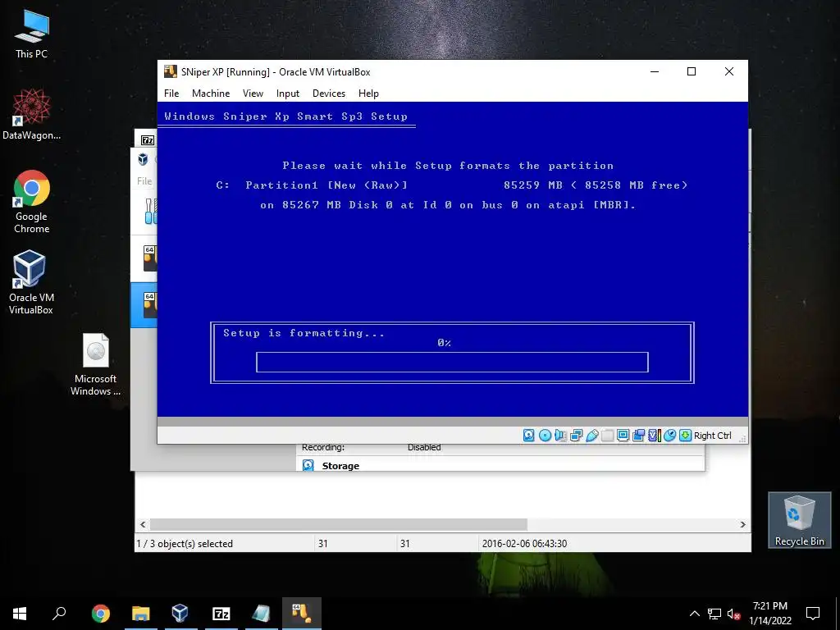Click the Right Ctrl host key label
The image size is (840, 630).
click(713, 436)
